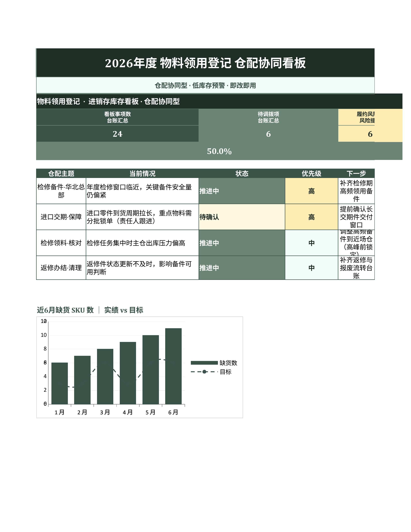
Task: Select the 3月 axis label
Action: (105, 412)
